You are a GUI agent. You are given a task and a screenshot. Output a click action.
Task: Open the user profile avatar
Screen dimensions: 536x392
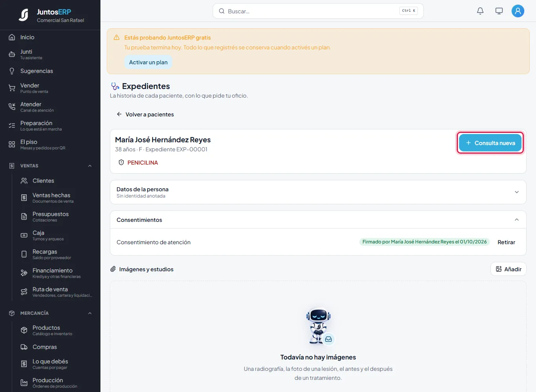[518, 11]
